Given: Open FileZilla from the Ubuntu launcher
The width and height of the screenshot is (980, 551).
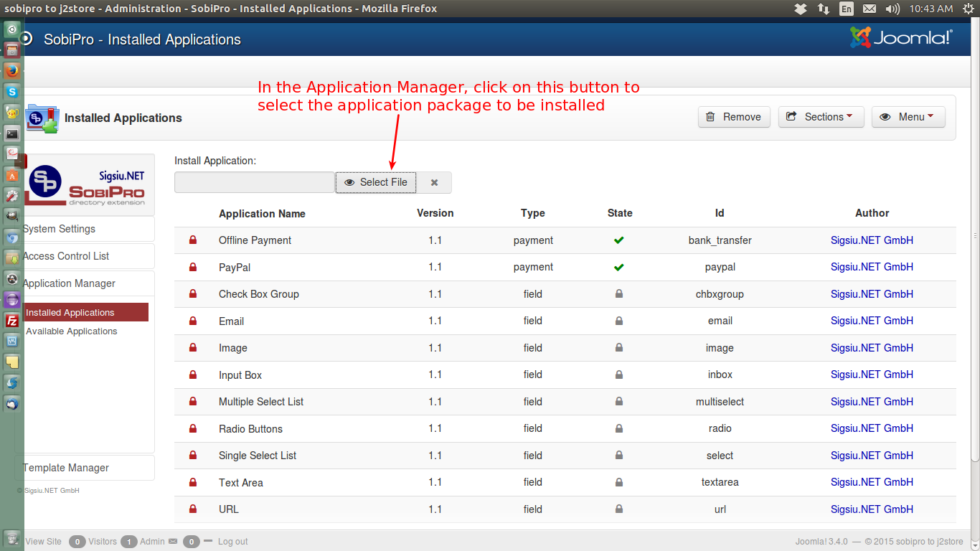Looking at the screenshot, I should (x=11, y=320).
